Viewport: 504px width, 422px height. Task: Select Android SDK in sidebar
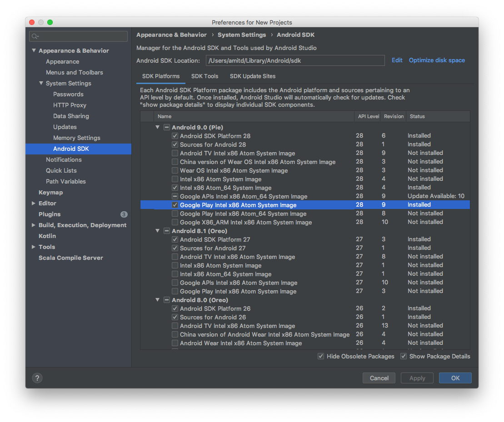tap(79, 149)
